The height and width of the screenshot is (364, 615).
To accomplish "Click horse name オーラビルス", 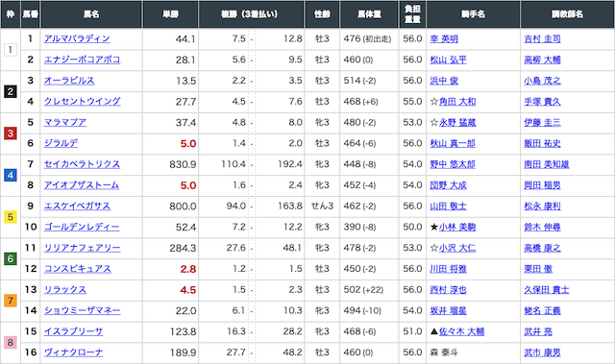I will tap(69, 81).
